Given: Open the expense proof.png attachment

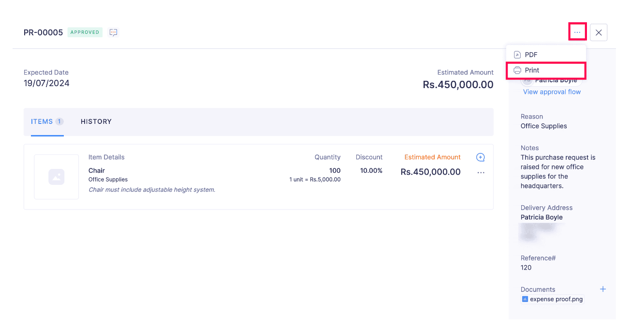Looking at the screenshot, I should (556, 299).
